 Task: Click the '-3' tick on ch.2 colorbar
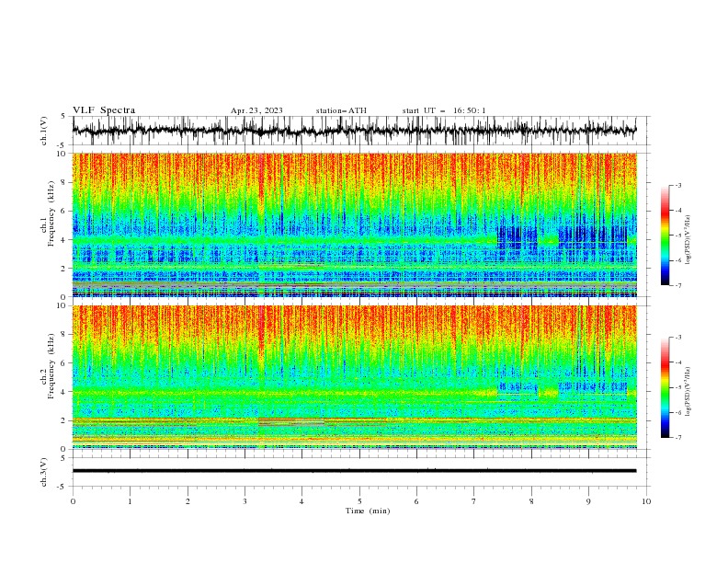click(x=677, y=338)
